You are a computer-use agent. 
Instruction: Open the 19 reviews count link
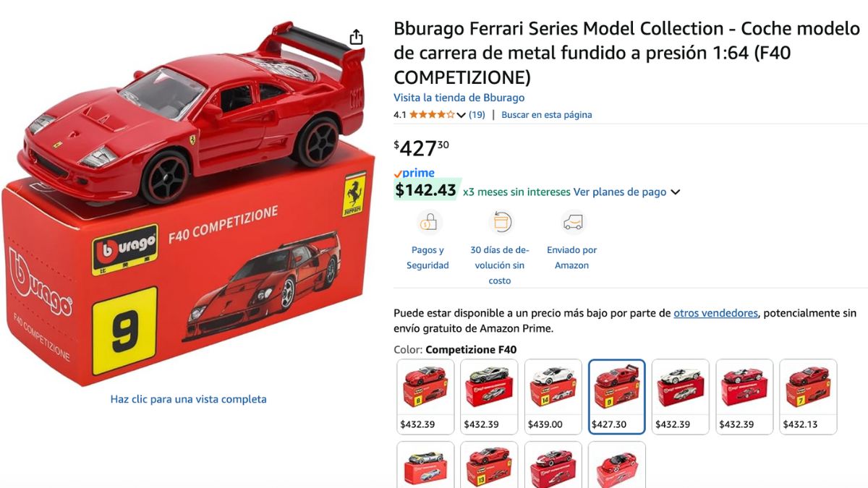tap(477, 114)
